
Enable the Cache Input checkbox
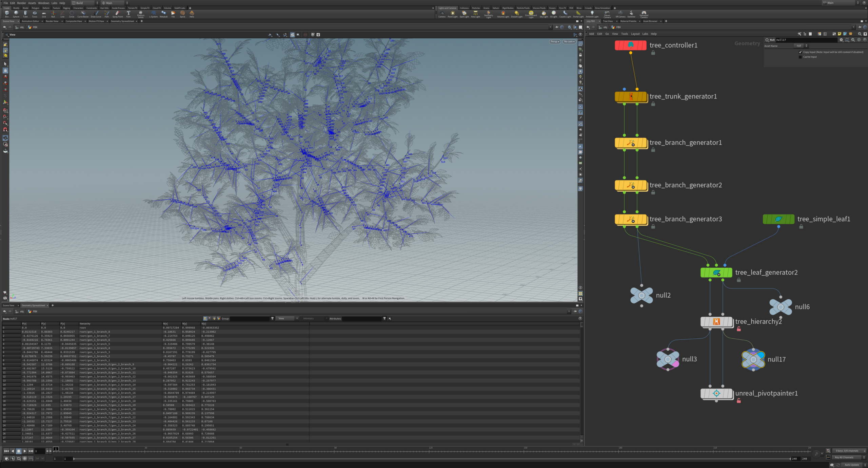pos(801,57)
